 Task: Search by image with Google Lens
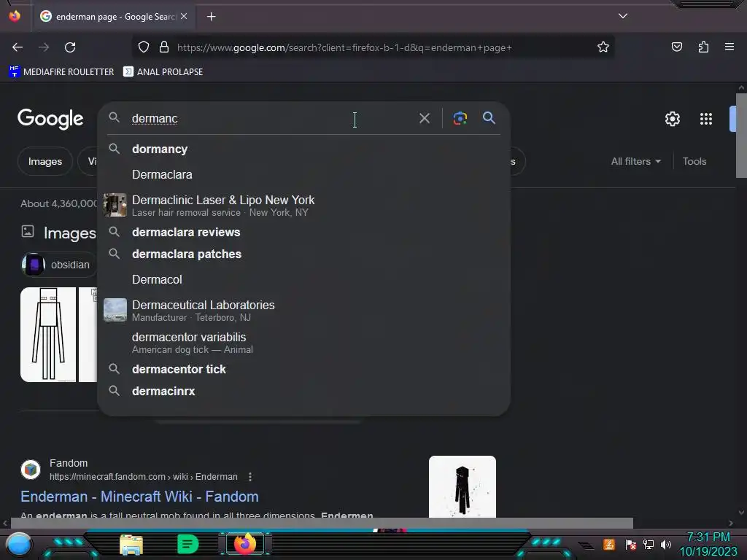(460, 118)
